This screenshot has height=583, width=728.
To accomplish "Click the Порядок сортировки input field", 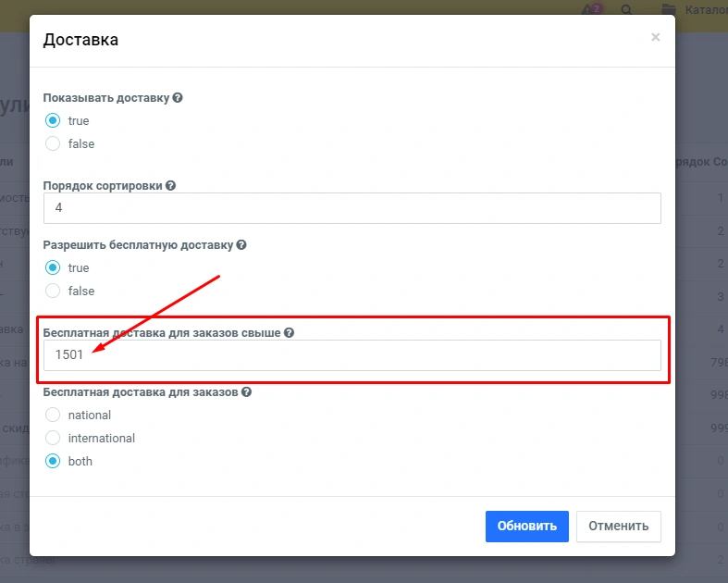I will (x=352, y=208).
